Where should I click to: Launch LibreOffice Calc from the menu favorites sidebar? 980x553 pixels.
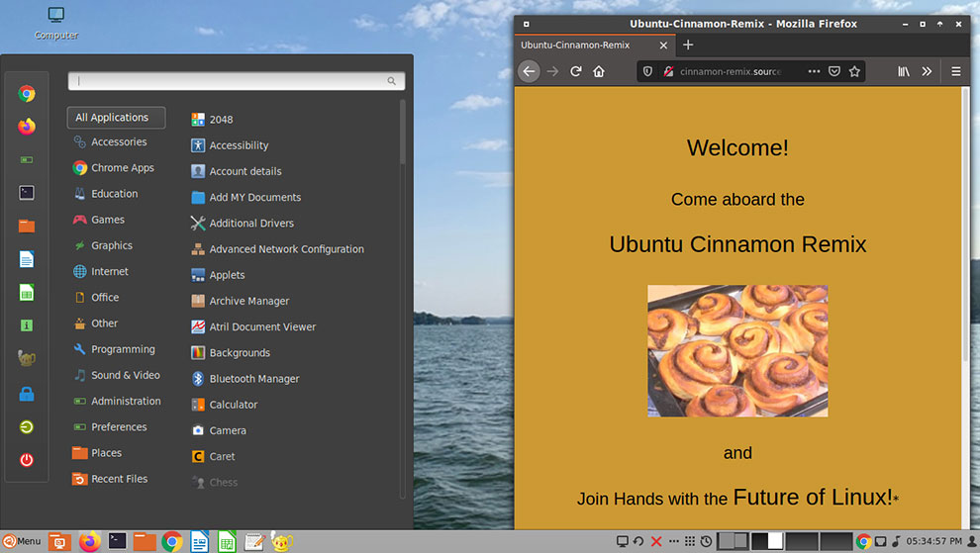pos(27,293)
